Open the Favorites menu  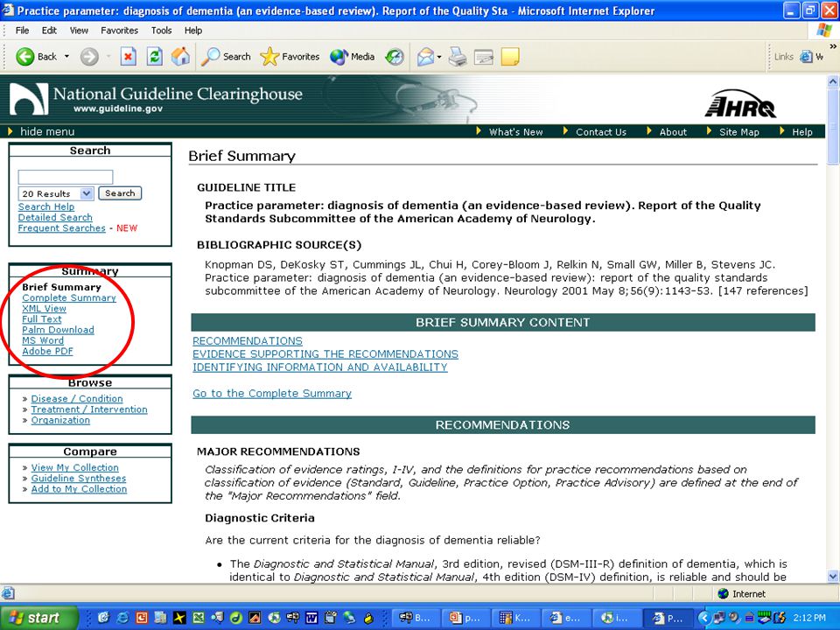119,31
